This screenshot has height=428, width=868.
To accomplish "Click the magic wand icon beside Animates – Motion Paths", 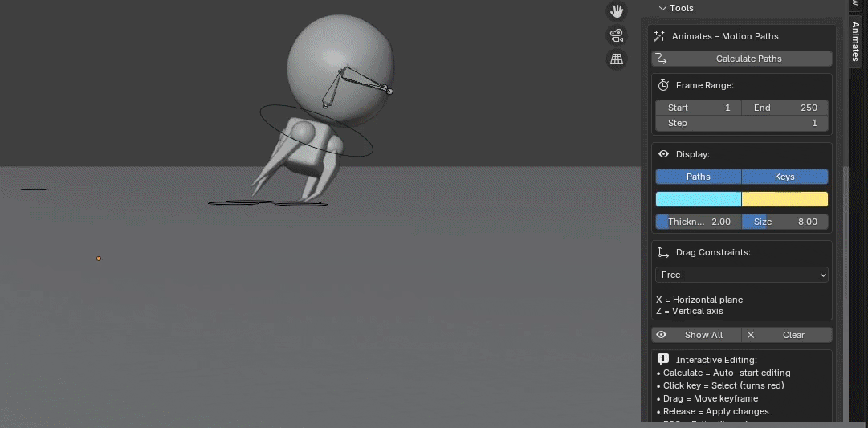I will [660, 36].
